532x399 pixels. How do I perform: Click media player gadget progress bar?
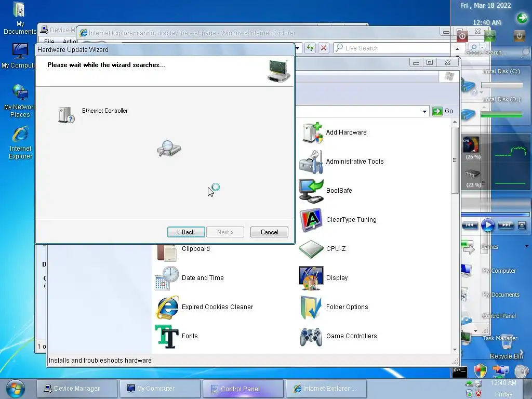pyautogui.click(x=495, y=215)
